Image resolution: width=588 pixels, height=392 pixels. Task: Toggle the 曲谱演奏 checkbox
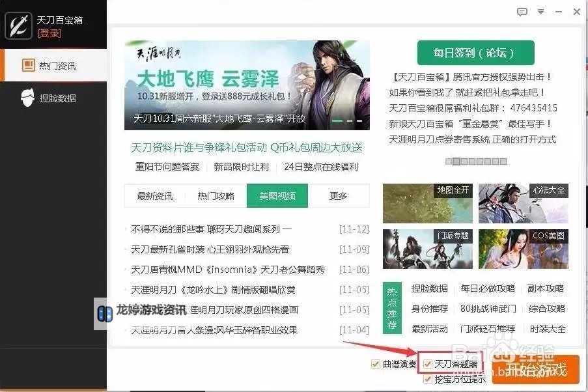(375, 364)
